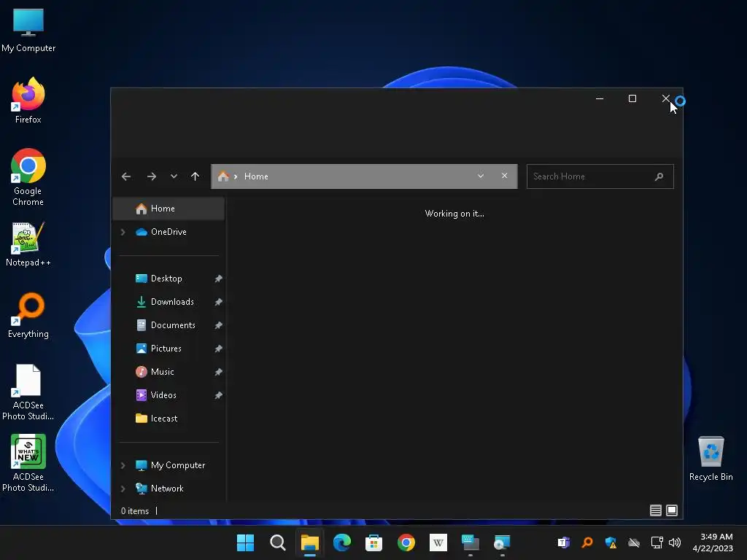Click pin icon beside Music
The height and width of the screenshot is (560, 747).
(x=218, y=372)
